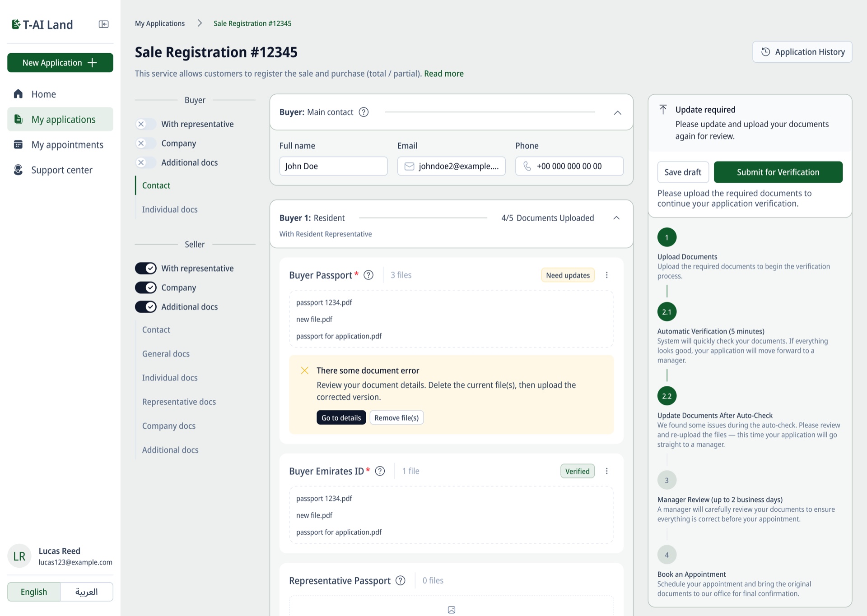Click the Email input field
Screen dimensions: 867x616
tap(451, 166)
